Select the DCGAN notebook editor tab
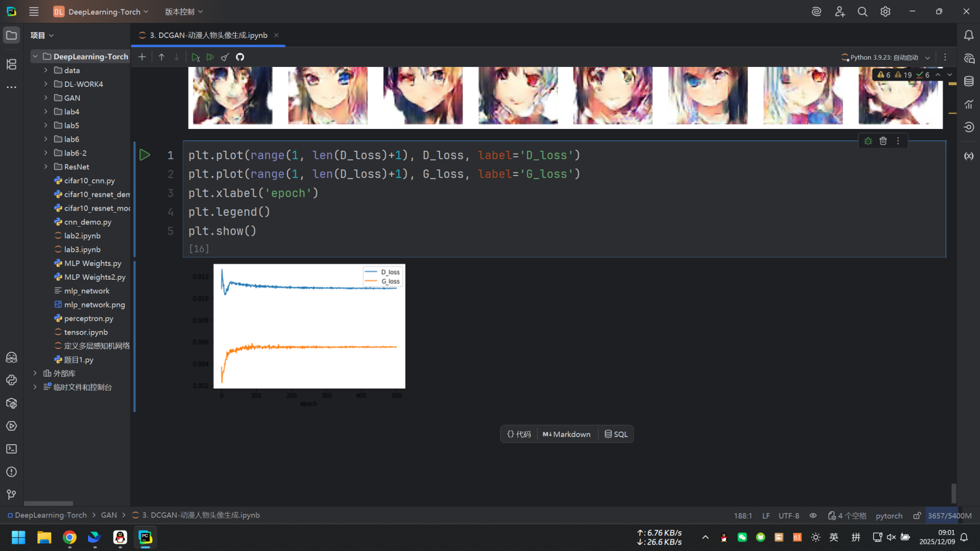 click(x=208, y=36)
